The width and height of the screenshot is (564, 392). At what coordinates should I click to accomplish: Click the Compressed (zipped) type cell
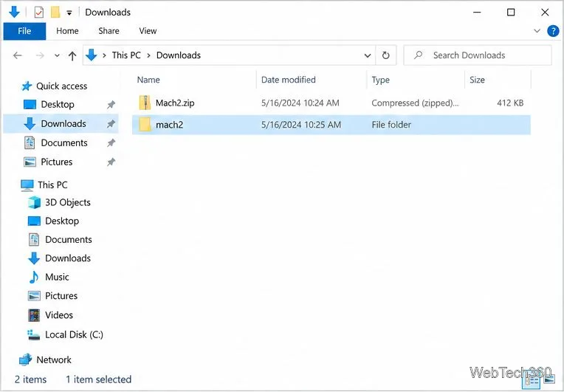(415, 103)
